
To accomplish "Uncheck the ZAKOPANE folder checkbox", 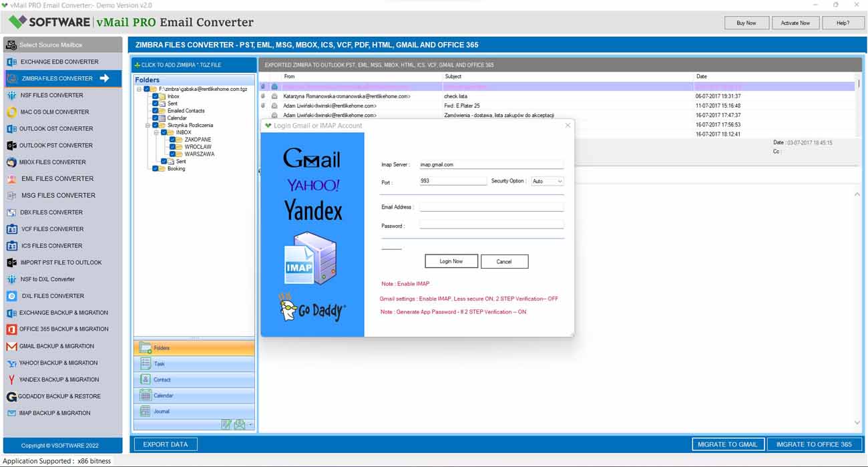I will coord(173,140).
